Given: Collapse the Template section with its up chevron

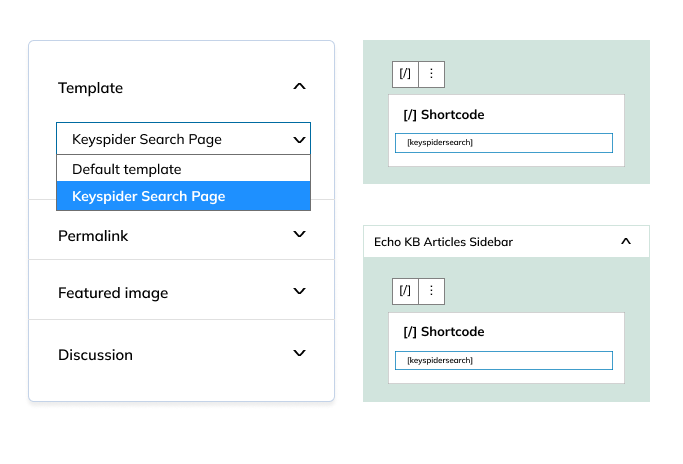Looking at the screenshot, I should [x=298, y=87].
